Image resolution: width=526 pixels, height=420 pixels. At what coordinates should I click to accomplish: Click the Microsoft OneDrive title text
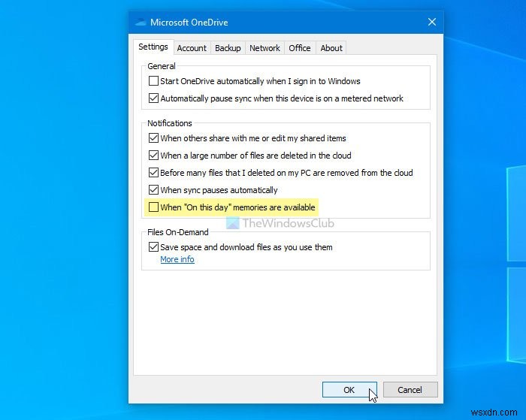pos(189,23)
